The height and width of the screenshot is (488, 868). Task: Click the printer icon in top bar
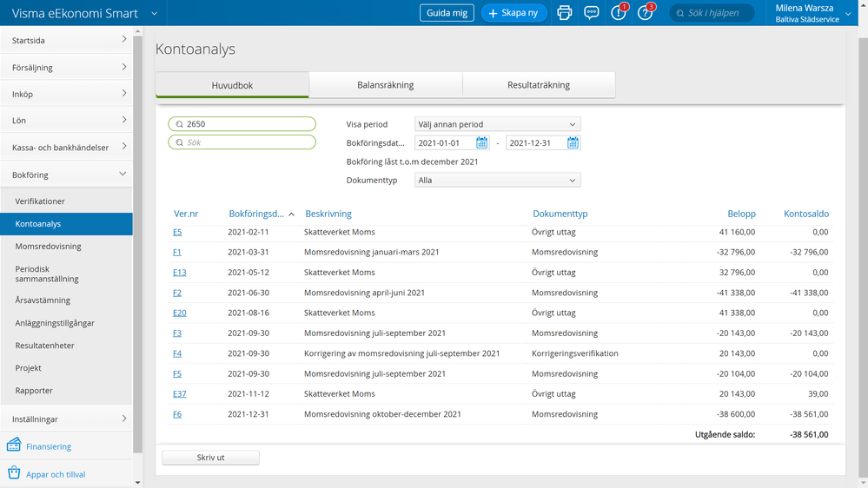point(564,13)
